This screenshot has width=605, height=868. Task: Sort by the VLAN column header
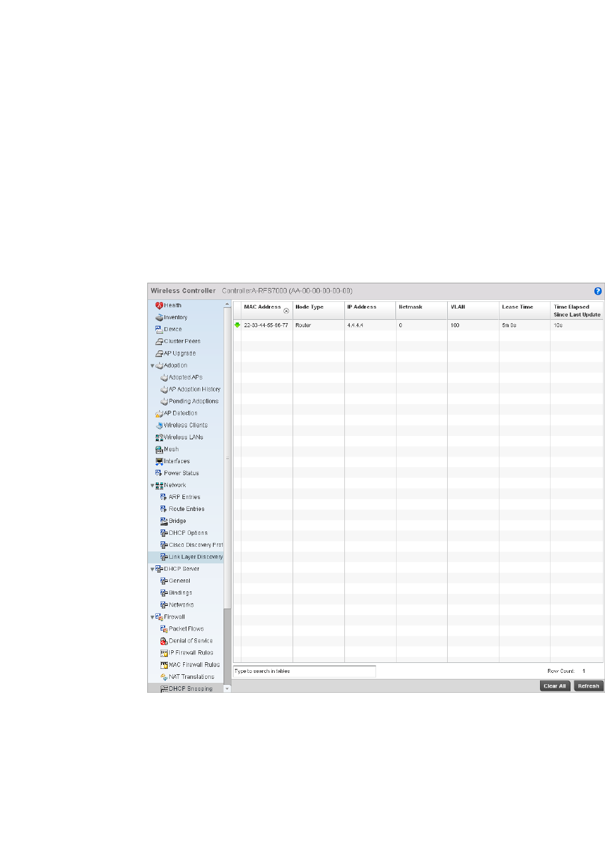[x=473, y=311]
